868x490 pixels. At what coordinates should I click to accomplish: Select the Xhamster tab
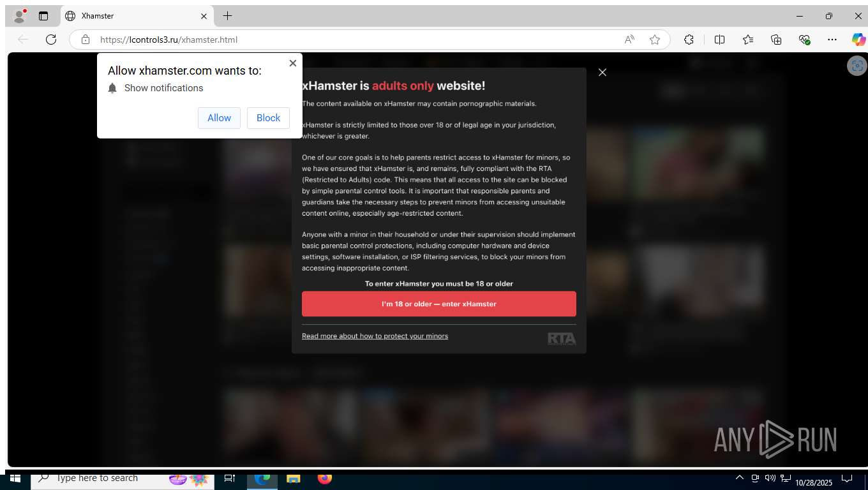(x=137, y=16)
